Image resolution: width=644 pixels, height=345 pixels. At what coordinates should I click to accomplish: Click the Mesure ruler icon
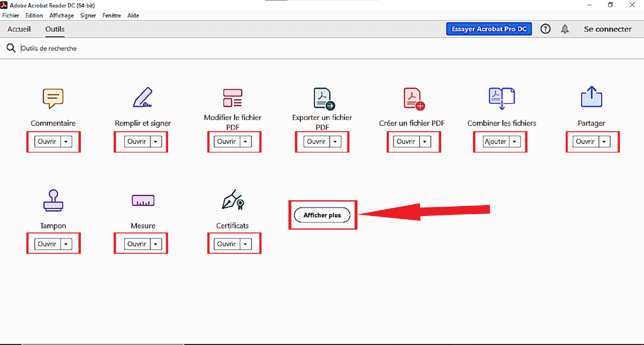(x=143, y=200)
